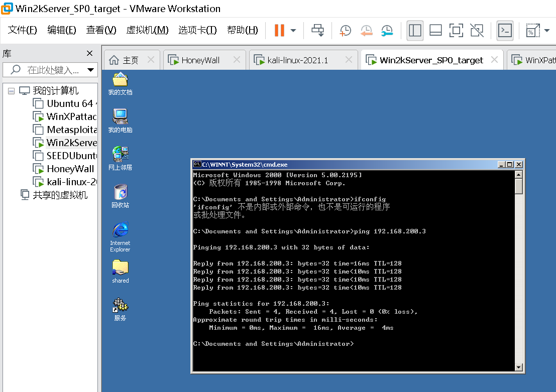Select WinXPattacker VM in library
The height and width of the screenshot is (392, 556).
tap(65, 116)
